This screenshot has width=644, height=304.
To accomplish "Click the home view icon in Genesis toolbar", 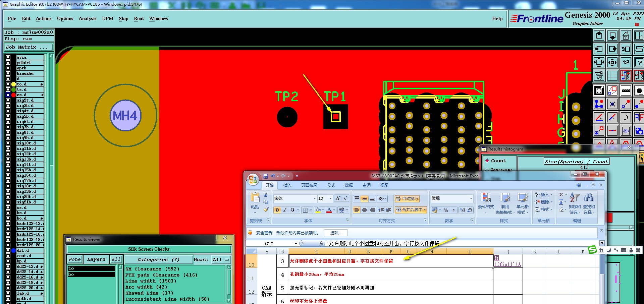I will click(626, 35).
